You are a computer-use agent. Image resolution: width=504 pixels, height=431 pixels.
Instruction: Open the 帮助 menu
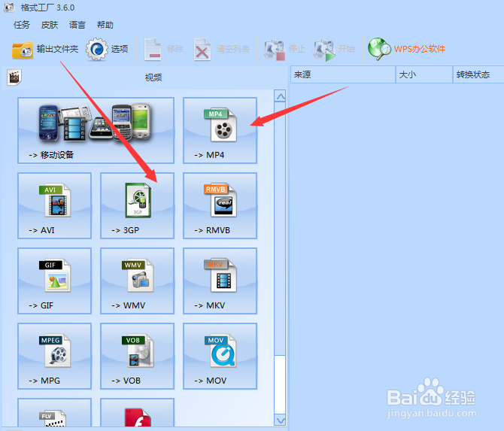105,25
